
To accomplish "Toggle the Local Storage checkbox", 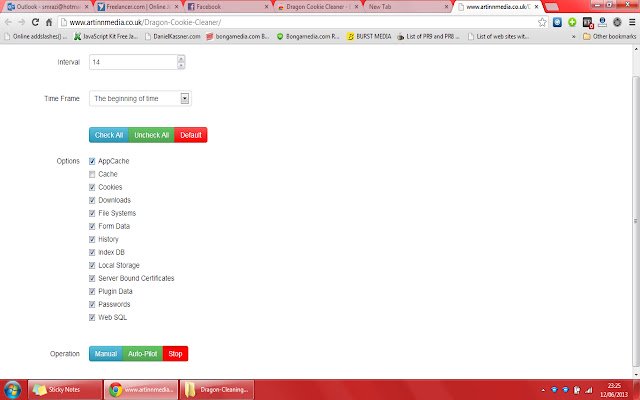I will (92, 265).
